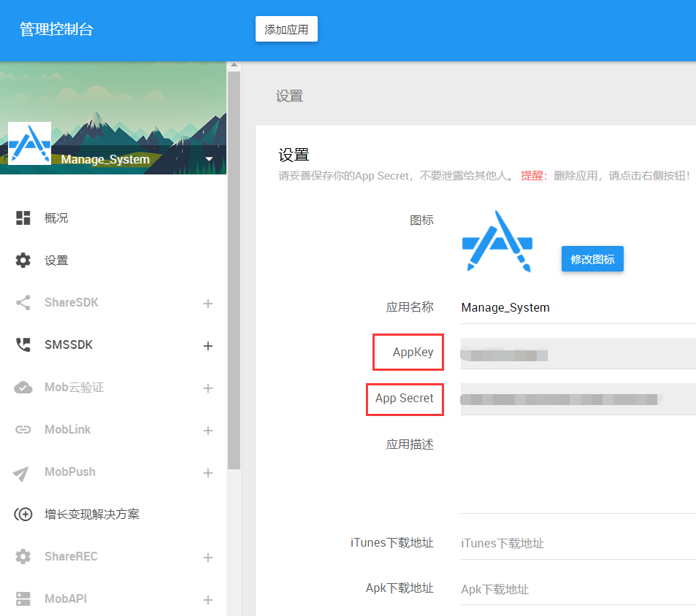Click the SMSSDK phone icon
The image size is (696, 616).
(x=21, y=344)
